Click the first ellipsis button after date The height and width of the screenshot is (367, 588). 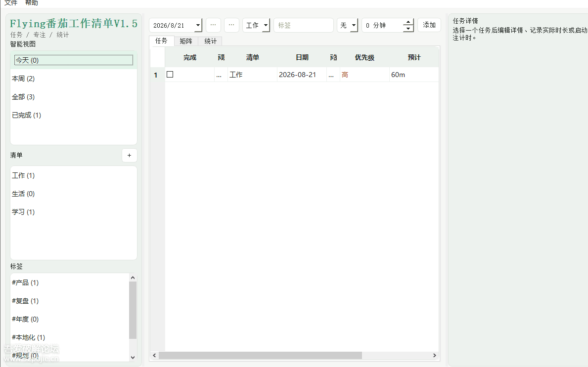tap(213, 25)
